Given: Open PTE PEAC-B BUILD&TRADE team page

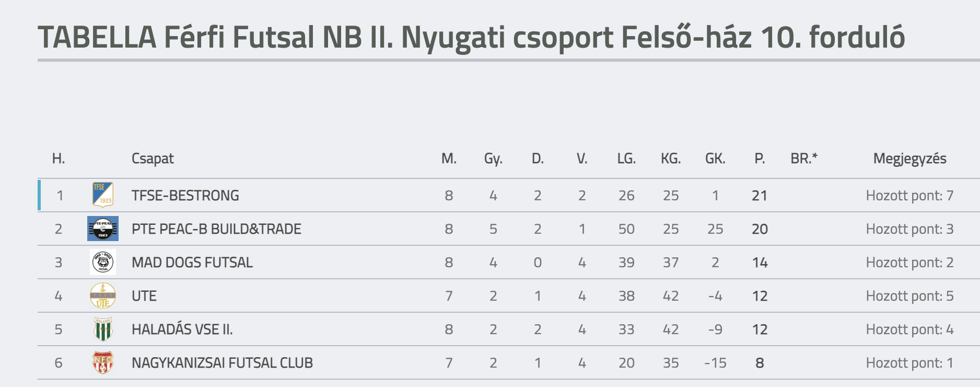Looking at the screenshot, I should [216, 229].
